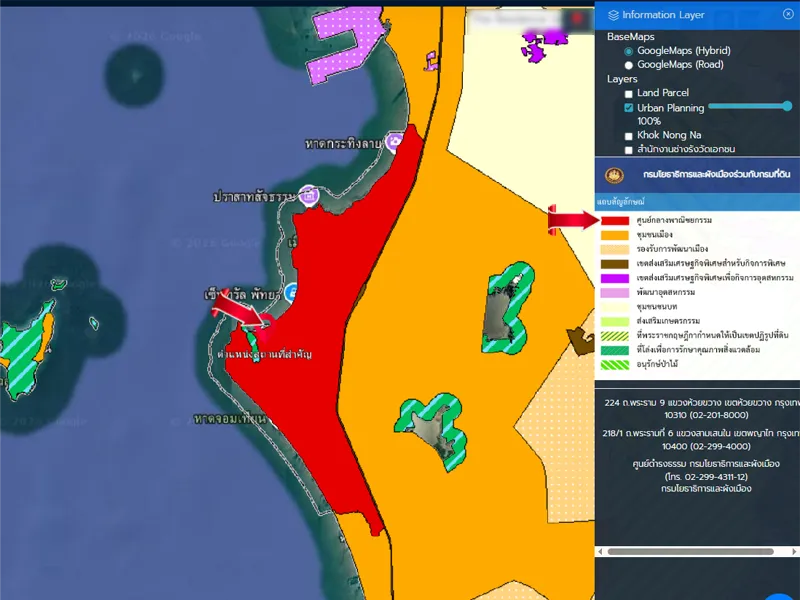
Task: Select GoogleMaps (Road) basemap
Action: click(628, 65)
